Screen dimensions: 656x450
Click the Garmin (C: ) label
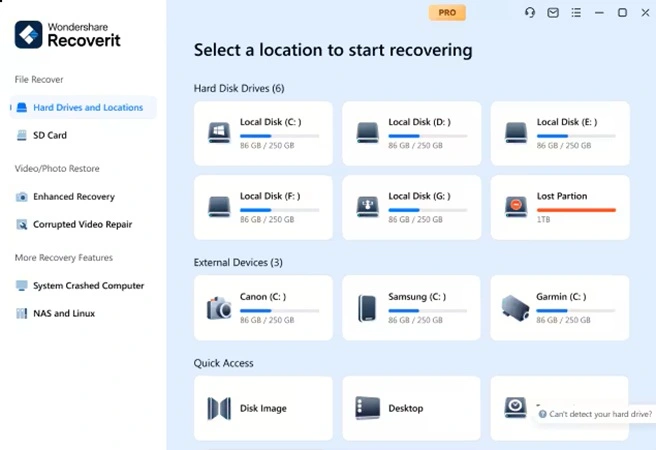point(561,297)
